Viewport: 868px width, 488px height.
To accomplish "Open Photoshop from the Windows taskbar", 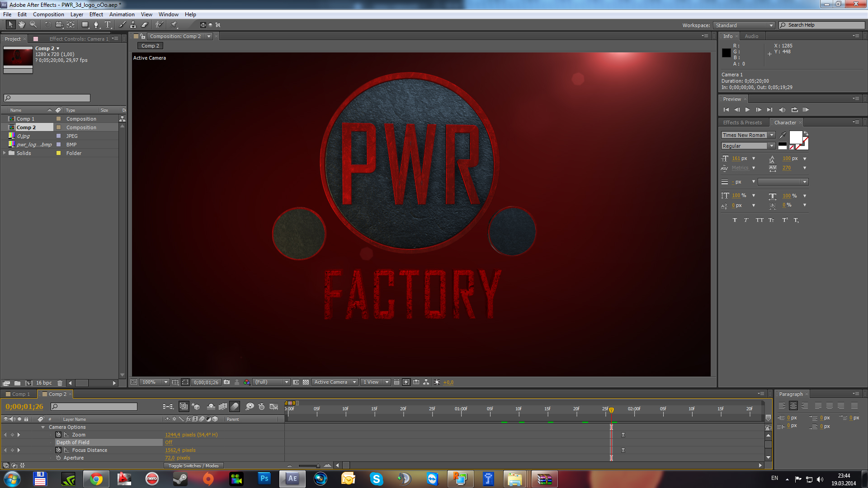I will pos(264,479).
